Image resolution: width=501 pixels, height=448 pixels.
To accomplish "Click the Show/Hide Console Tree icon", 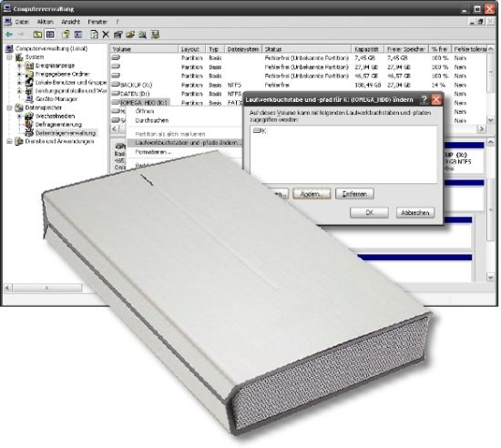I will 50,35.
